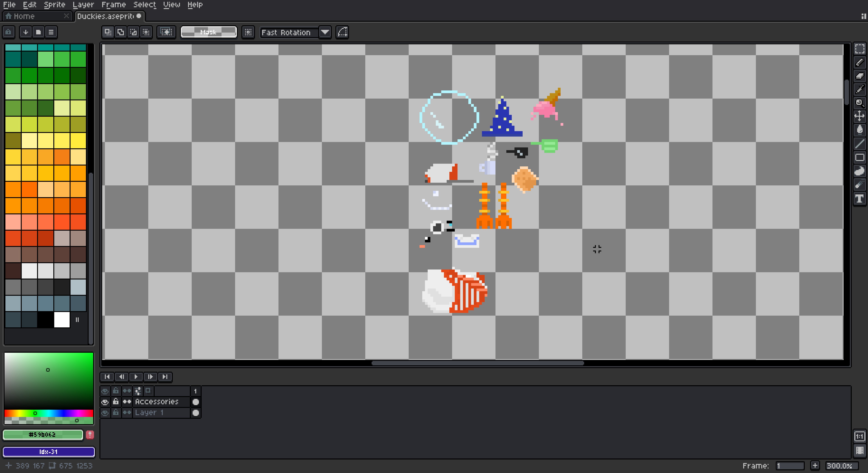Choose the Paint Bucket tool
This screenshot has width=868, height=473.
point(860,130)
